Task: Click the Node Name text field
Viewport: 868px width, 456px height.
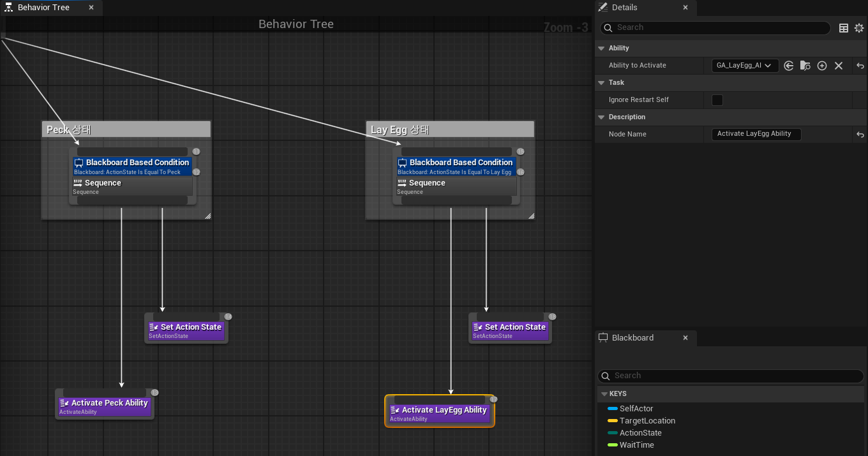Action: tap(756, 135)
